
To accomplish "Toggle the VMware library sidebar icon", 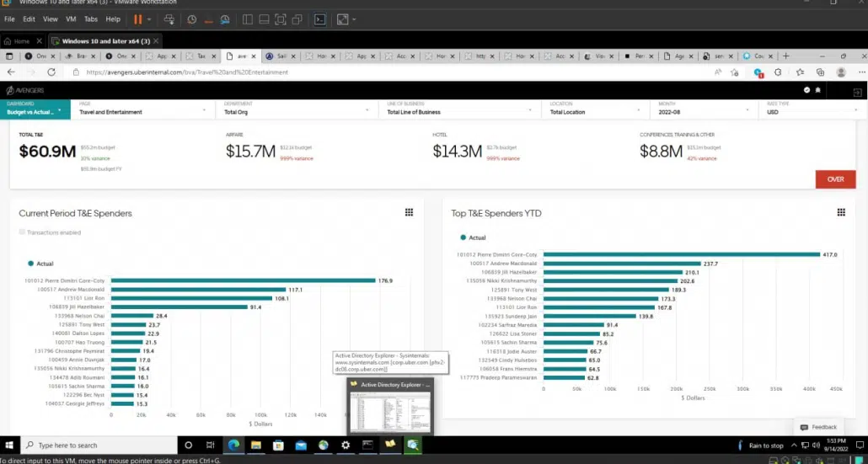I will [x=248, y=20].
